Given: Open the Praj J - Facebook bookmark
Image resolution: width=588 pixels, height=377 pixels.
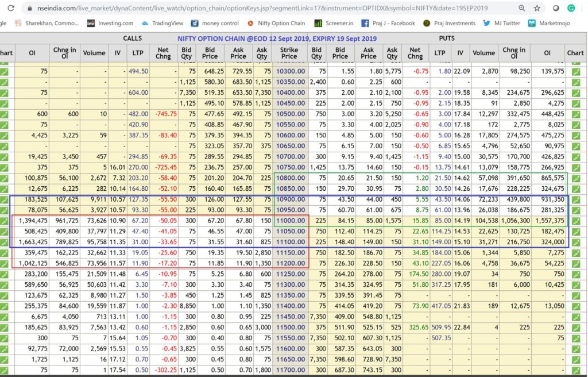Looking at the screenshot, I should point(388,24).
